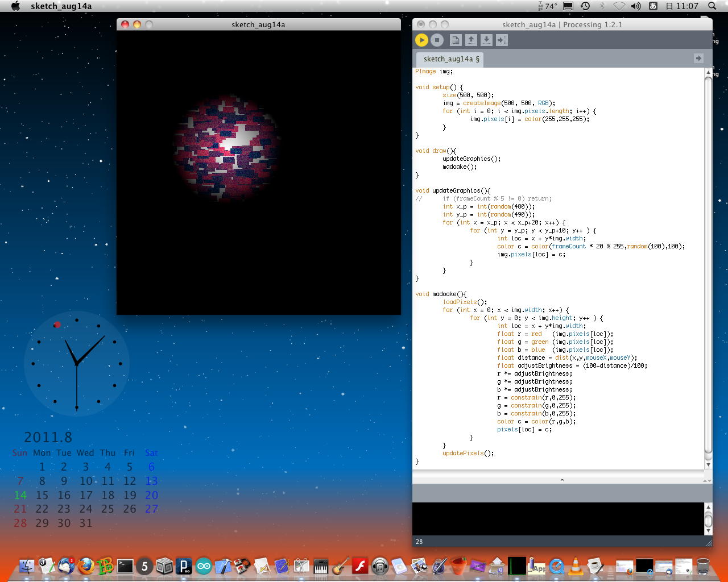Open the sketch_aug14a menu bar item

[x=61, y=6]
